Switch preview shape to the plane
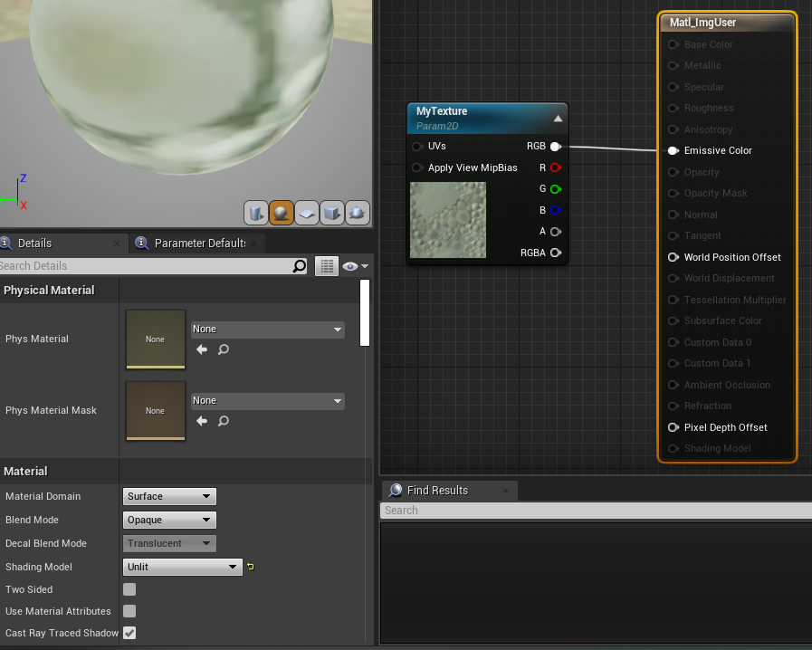Screen dimensions: 812x650 click(x=306, y=213)
